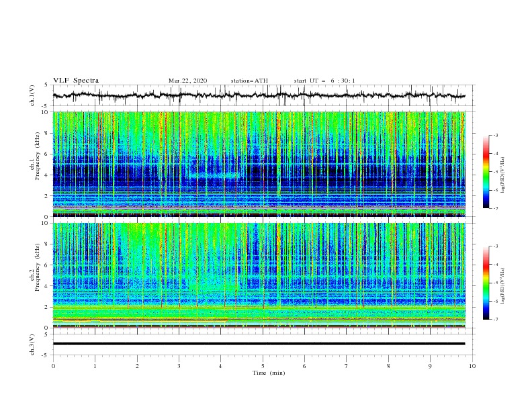Click the "-7" tick on the lower color bar
The width and height of the screenshot is (532, 411).
pyautogui.click(x=495, y=320)
